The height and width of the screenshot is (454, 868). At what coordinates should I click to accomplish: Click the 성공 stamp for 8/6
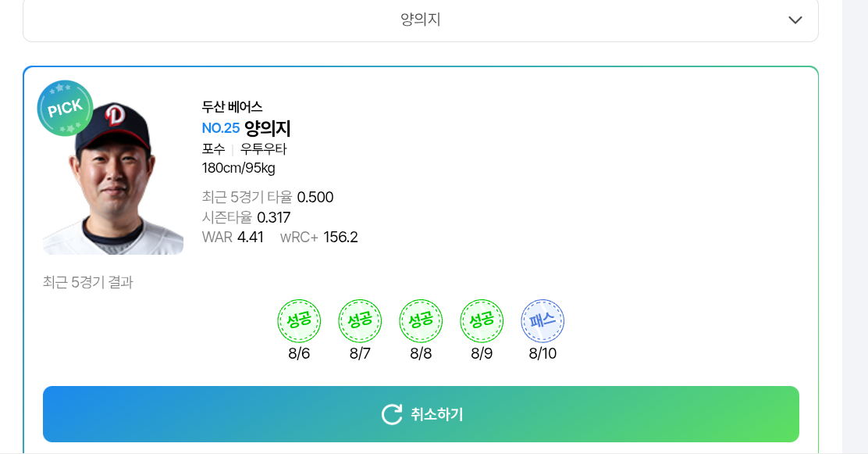[x=299, y=320]
